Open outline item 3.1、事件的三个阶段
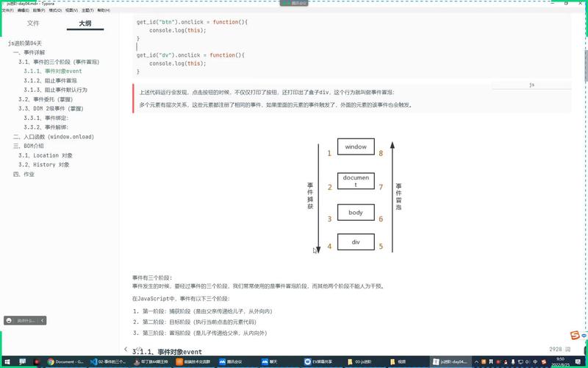The width and height of the screenshot is (588, 368). click(x=59, y=62)
